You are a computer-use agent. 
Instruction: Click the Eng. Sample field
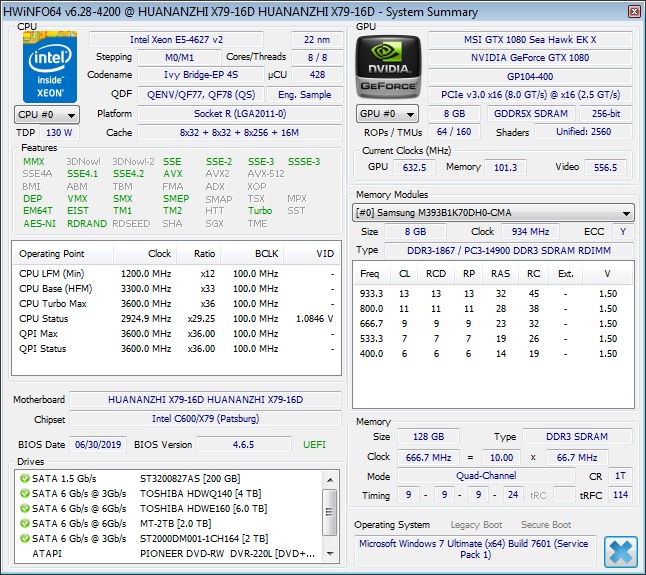point(304,95)
